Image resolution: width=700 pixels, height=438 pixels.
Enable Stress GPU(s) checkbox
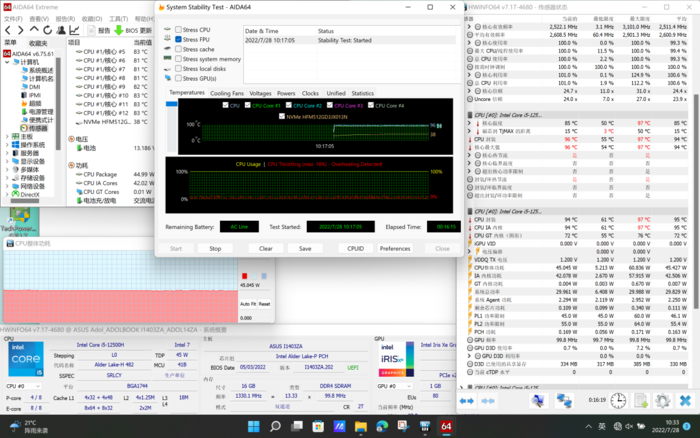[179, 78]
